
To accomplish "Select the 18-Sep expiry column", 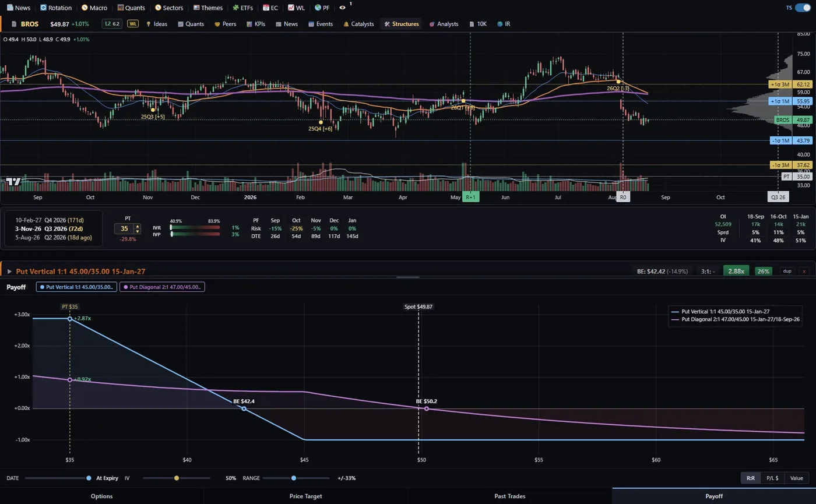I will point(755,228).
